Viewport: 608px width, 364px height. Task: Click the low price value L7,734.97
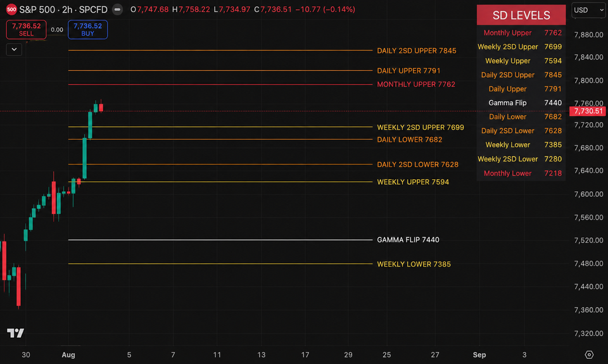click(x=232, y=9)
